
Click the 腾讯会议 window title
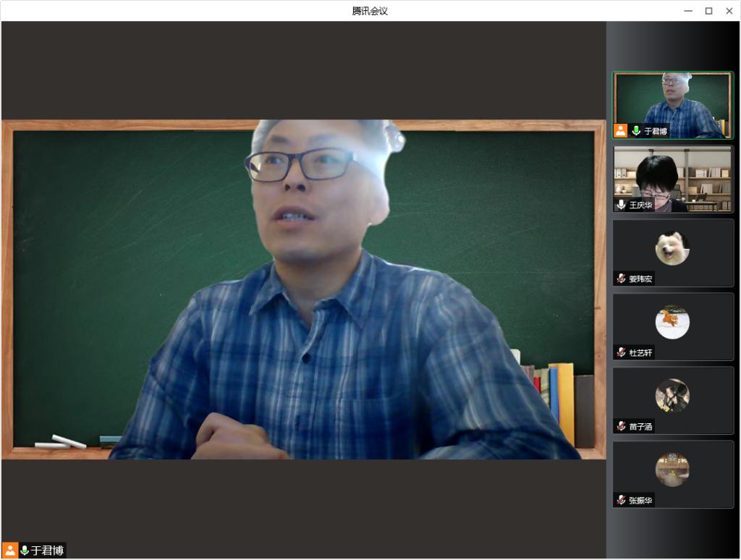[x=370, y=11]
